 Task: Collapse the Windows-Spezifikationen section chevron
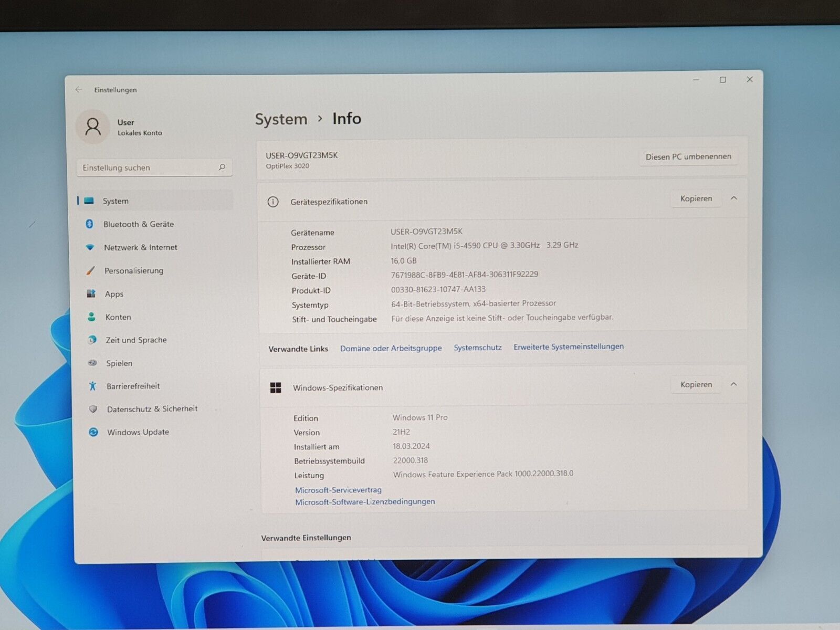pyautogui.click(x=733, y=384)
